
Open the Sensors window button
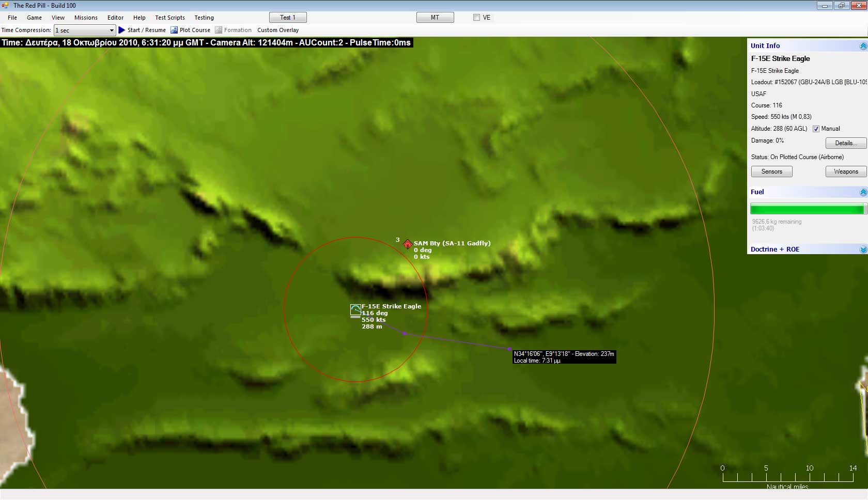771,171
